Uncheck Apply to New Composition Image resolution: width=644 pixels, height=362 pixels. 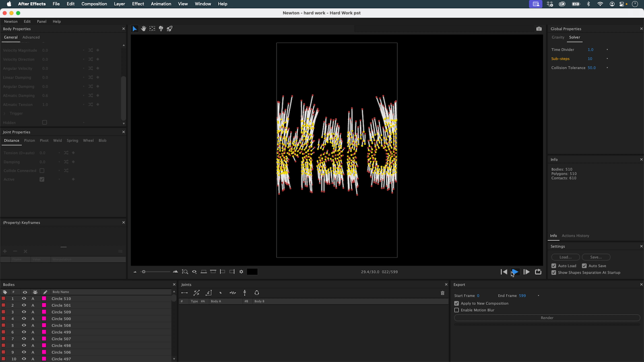point(456,303)
